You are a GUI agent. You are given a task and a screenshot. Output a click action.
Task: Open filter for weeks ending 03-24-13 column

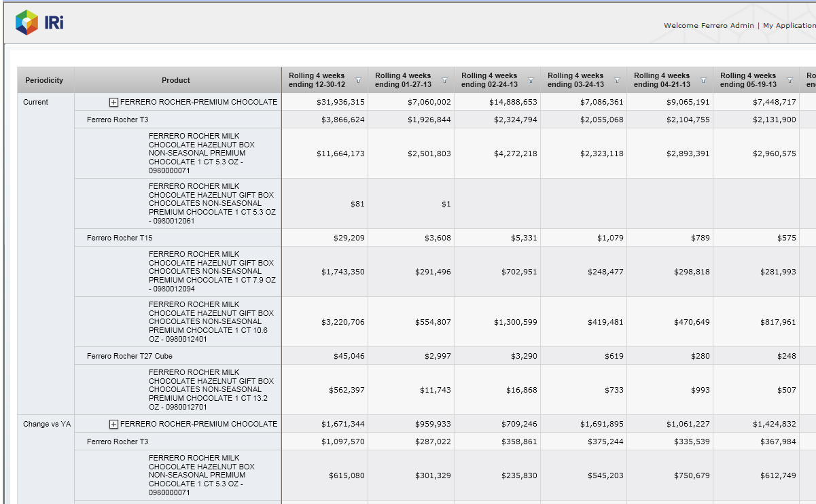617,80
